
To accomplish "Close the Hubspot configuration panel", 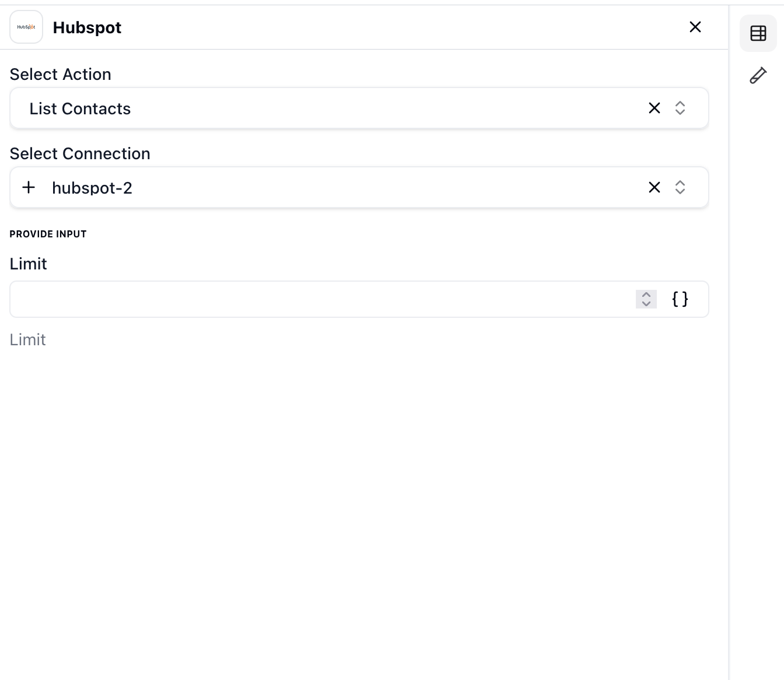I will tap(695, 27).
